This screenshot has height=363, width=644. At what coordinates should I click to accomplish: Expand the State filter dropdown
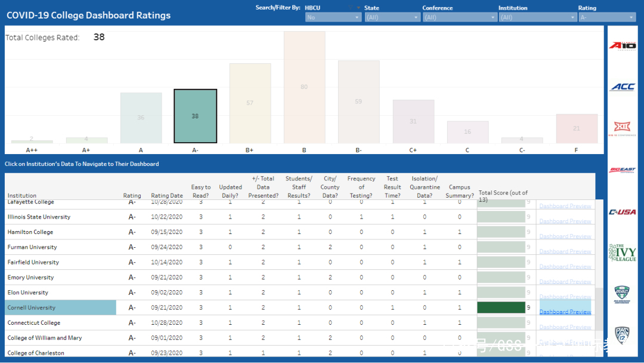[x=392, y=18]
